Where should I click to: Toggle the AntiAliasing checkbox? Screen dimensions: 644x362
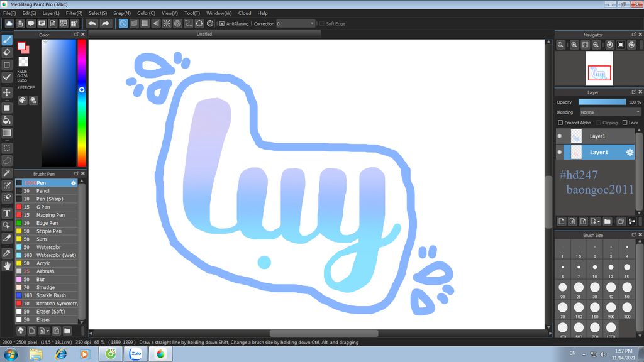tap(222, 24)
